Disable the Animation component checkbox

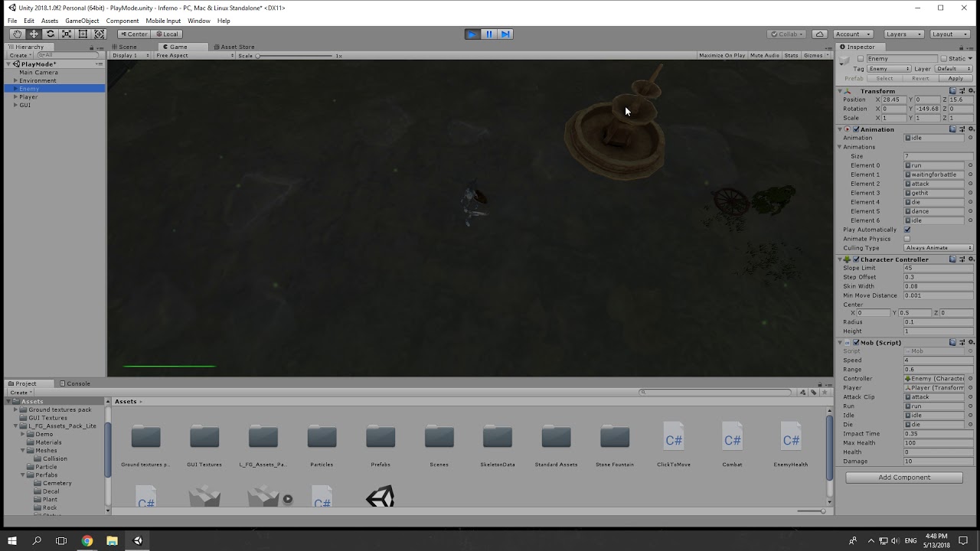tap(856, 129)
